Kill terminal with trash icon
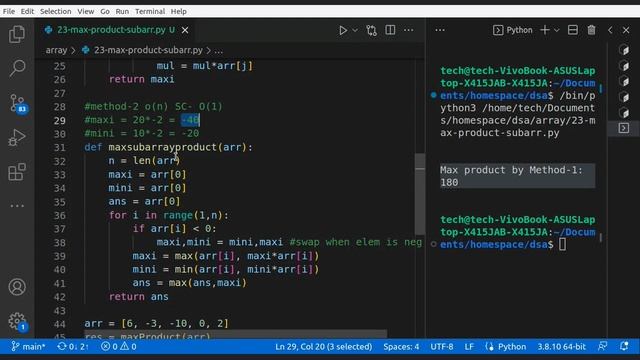Viewport: 640px width, 360px height. click(591, 30)
